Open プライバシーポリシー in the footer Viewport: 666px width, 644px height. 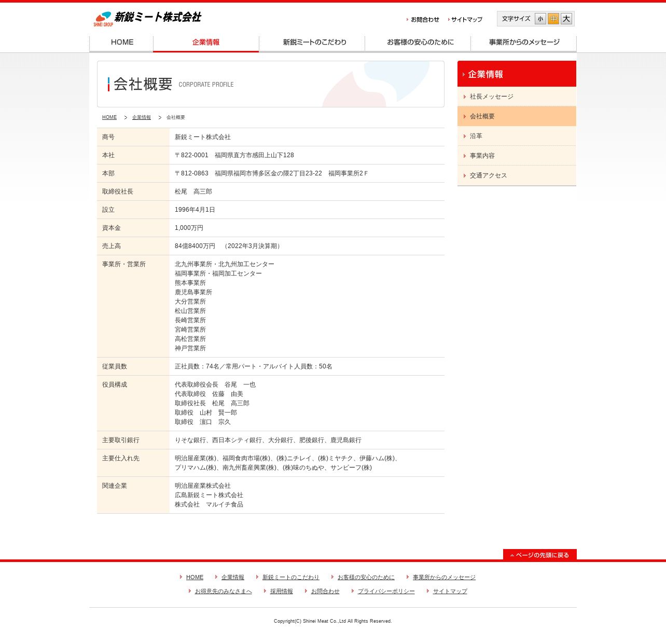tap(386, 592)
